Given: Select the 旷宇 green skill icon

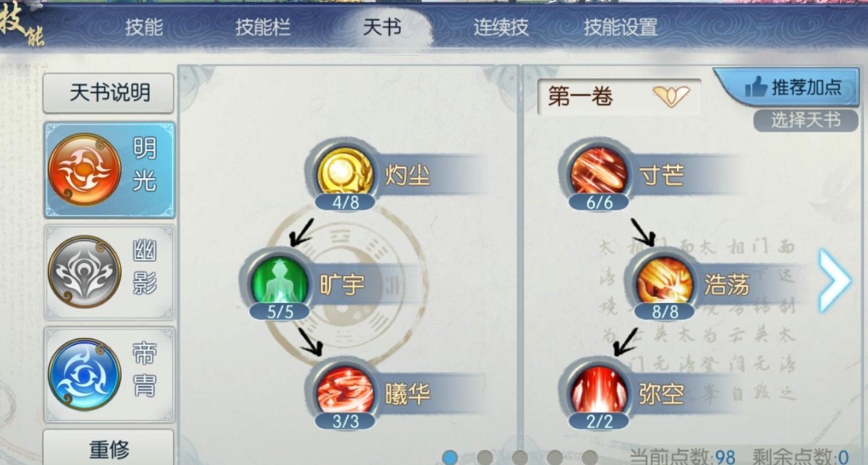Looking at the screenshot, I should pos(280,281).
